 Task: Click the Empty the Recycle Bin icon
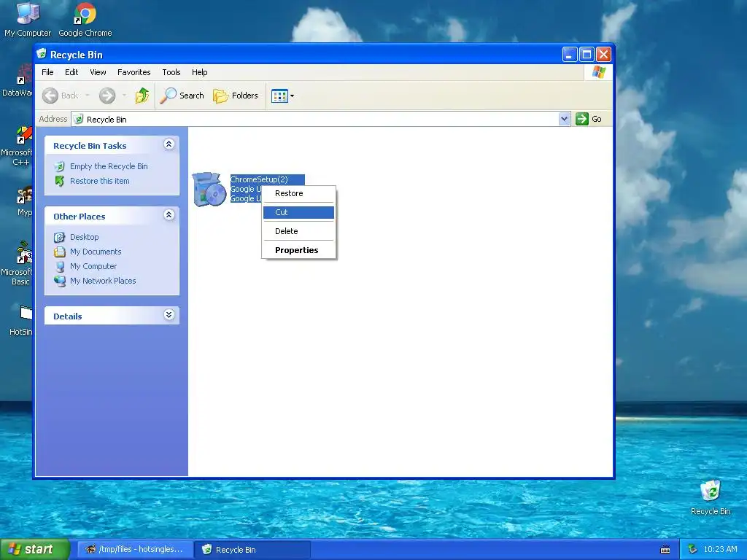60,166
